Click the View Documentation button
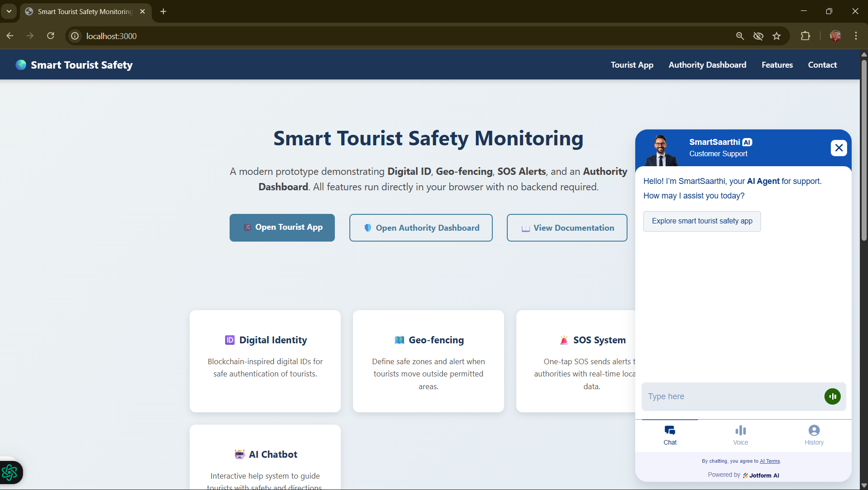The image size is (868, 490). coord(567,228)
